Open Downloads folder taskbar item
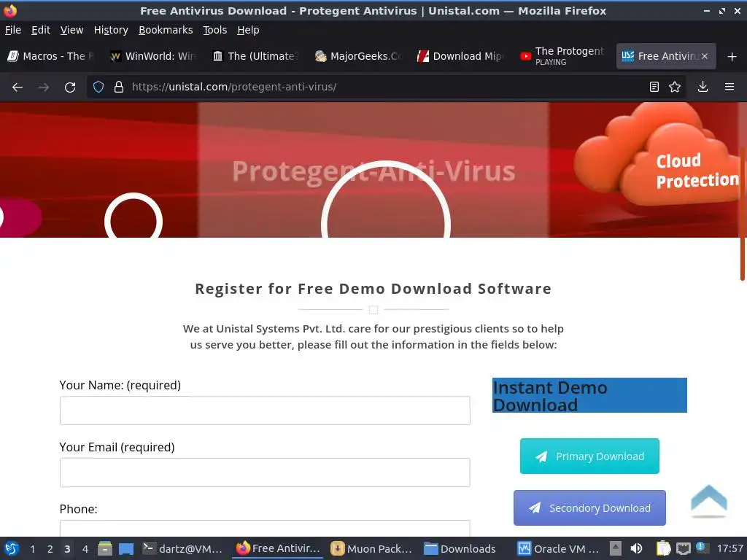Image resolution: width=747 pixels, height=560 pixels. click(x=460, y=549)
